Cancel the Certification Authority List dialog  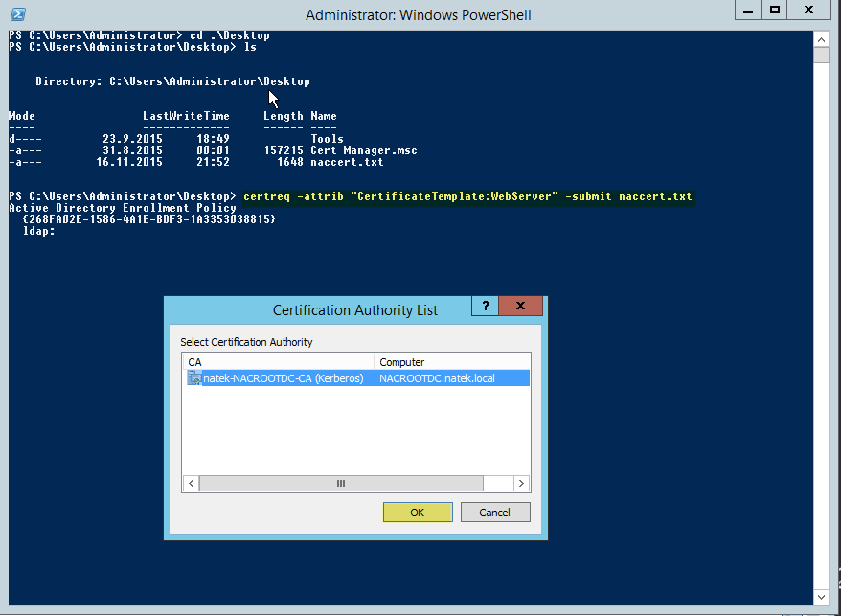click(x=495, y=512)
